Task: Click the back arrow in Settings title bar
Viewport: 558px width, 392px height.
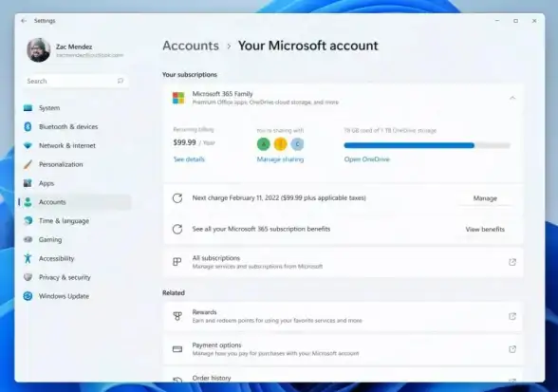Action: coord(24,21)
